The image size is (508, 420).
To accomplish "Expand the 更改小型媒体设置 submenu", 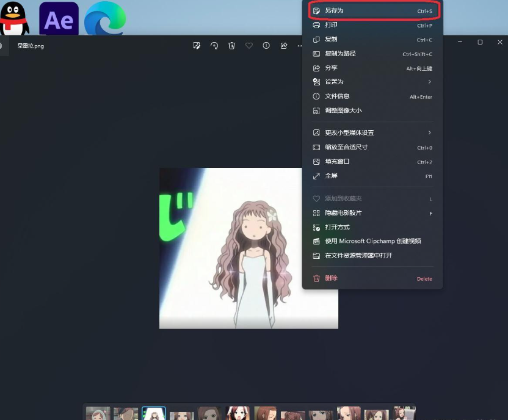I will pos(372,132).
